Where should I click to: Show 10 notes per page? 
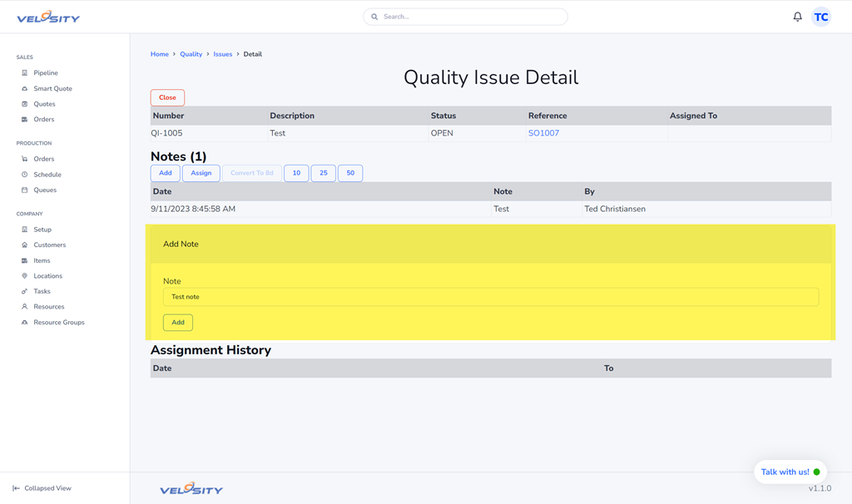click(296, 173)
